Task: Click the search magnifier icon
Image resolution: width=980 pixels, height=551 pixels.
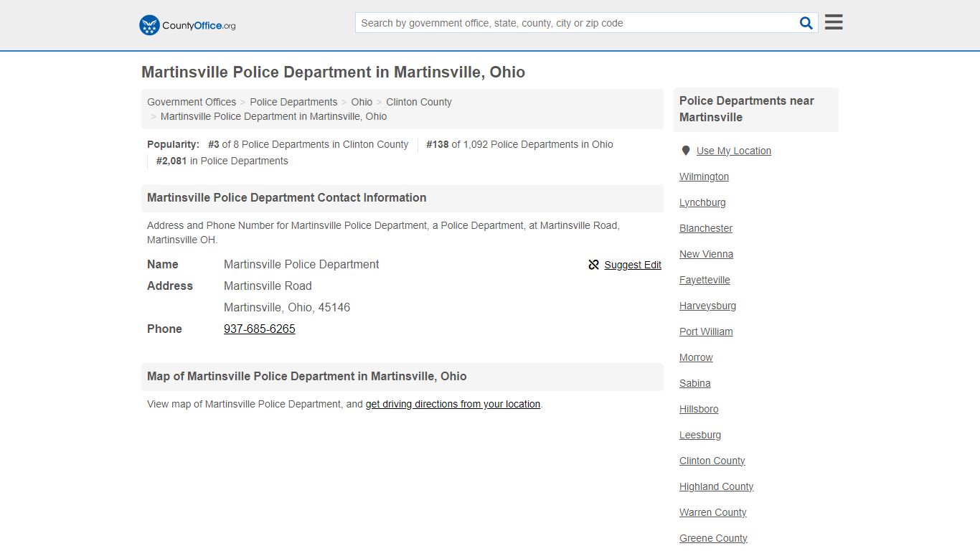Action: pos(806,23)
